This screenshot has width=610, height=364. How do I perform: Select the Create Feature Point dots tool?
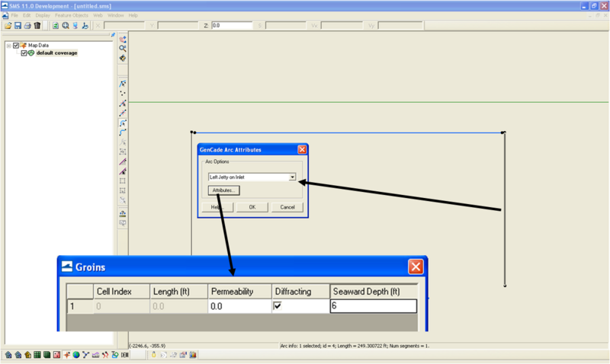coord(123,93)
